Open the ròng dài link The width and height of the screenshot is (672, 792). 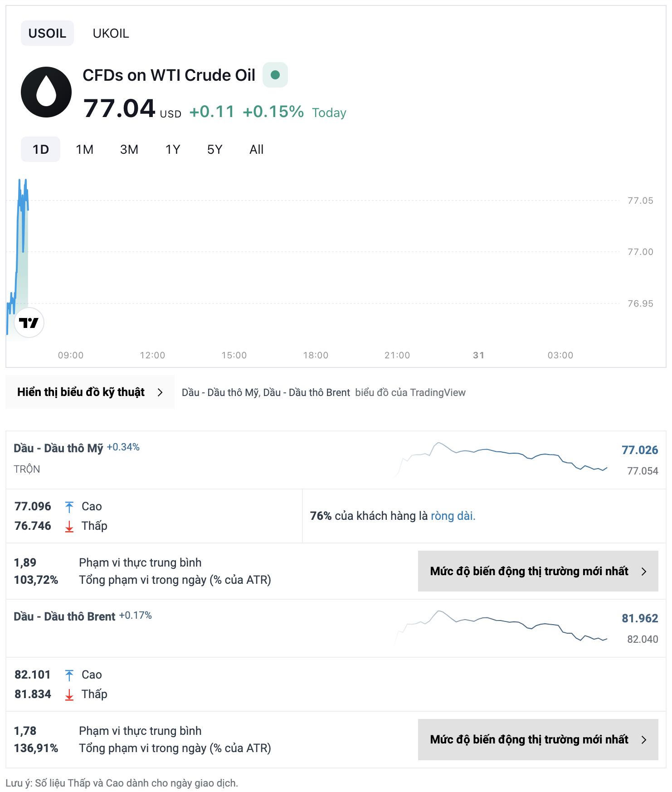453,516
